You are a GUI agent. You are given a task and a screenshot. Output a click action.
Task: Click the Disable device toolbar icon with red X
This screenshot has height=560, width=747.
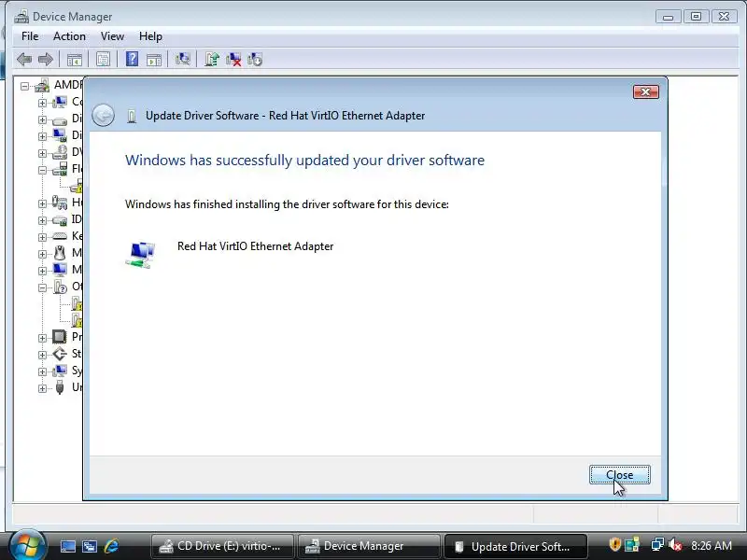(x=233, y=60)
